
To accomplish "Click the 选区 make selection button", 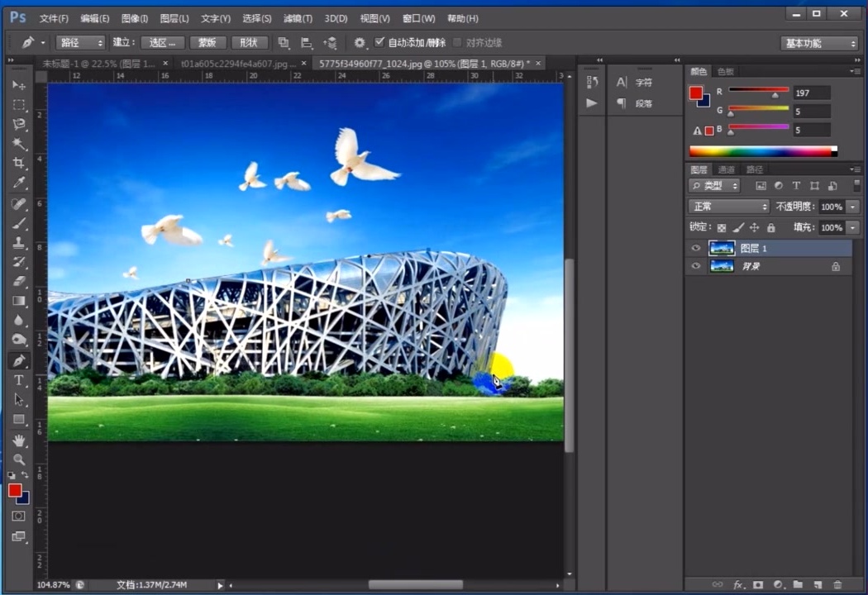I will point(163,43).
